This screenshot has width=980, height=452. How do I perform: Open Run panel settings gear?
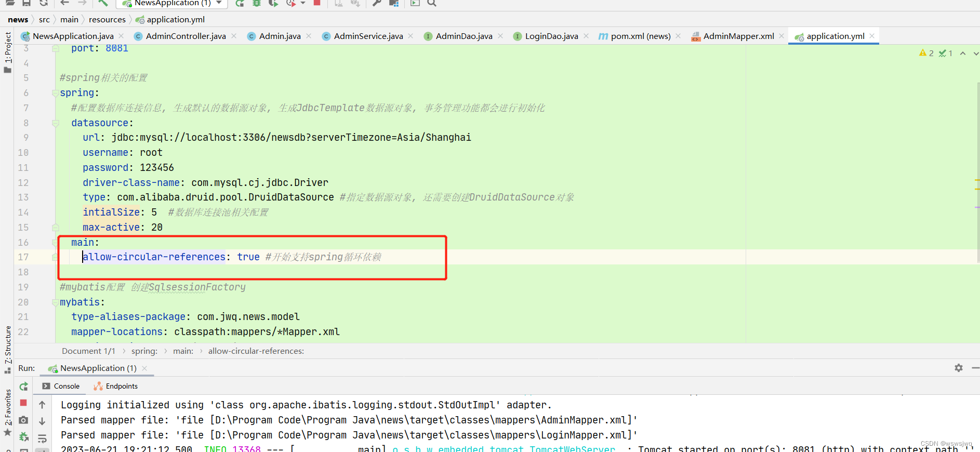[x=959, y=368]
